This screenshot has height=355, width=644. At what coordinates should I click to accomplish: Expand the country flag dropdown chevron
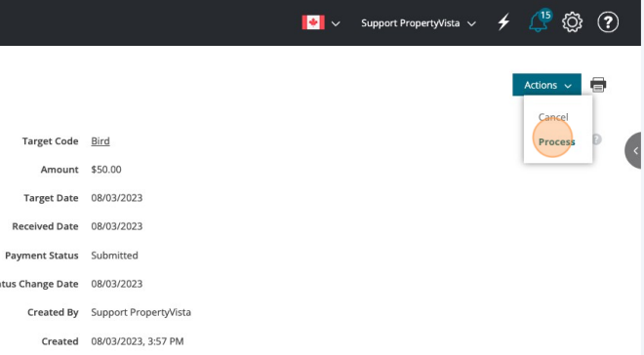click(336, 23)
